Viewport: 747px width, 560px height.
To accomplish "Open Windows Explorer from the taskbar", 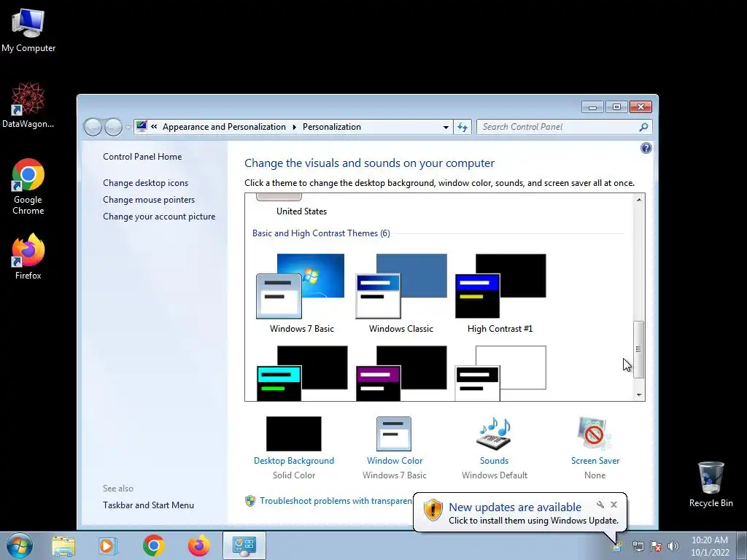I will 63,545.
